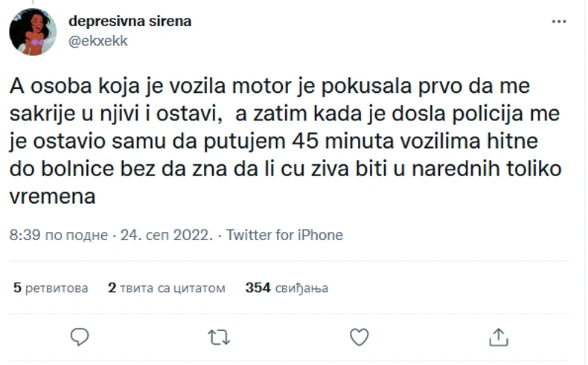Screen dimensions: 588x365
Task: Open the @ekxekk handle link
Action: tap(98, 41)
